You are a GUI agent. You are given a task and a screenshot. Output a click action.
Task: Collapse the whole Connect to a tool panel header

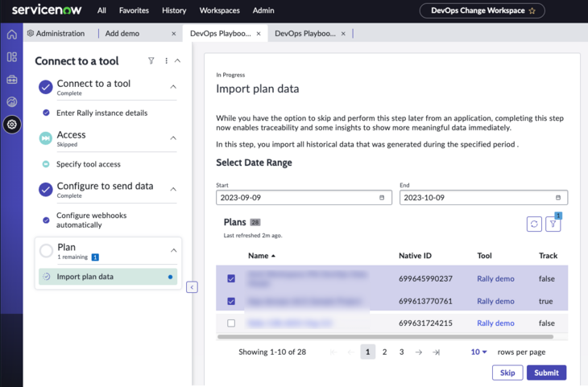click(x=178, y=60)
